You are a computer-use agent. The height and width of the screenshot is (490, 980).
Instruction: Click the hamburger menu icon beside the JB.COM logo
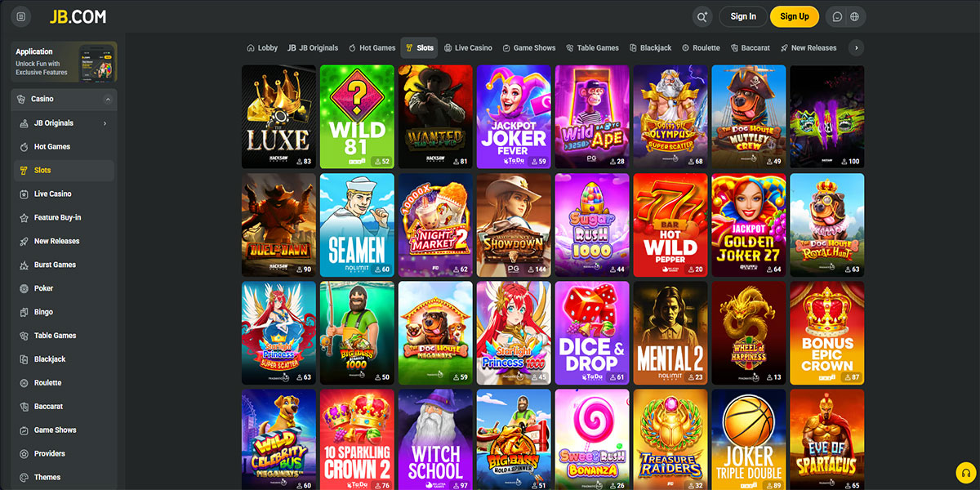point(21,16)
